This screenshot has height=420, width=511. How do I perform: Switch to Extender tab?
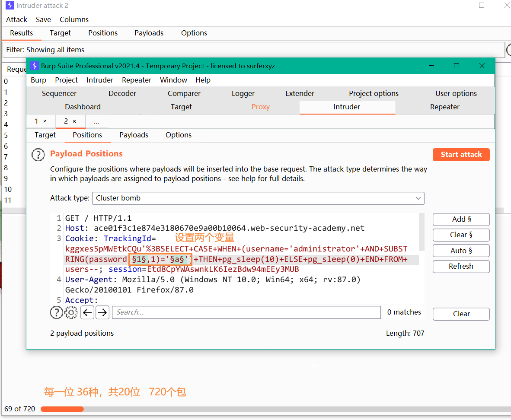click(x=300, y=93)
